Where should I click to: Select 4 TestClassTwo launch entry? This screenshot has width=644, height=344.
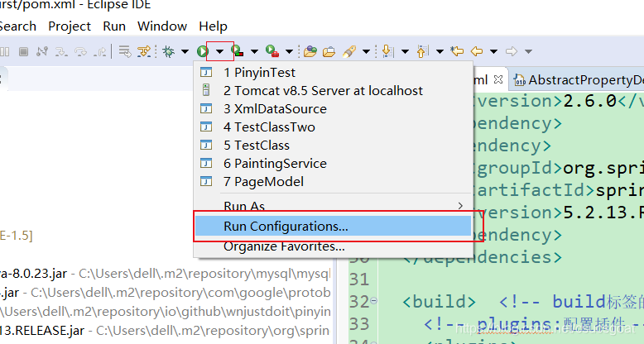[333, 127]
